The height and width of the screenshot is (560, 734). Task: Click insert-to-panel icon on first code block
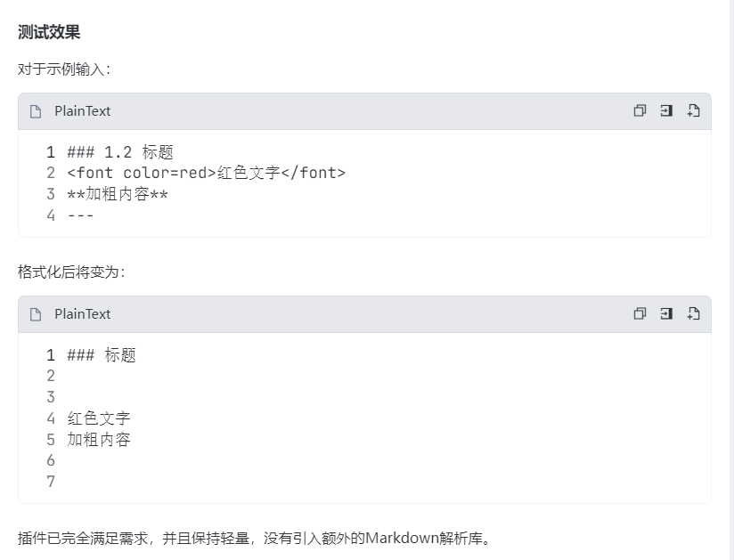tap(666, 111)
